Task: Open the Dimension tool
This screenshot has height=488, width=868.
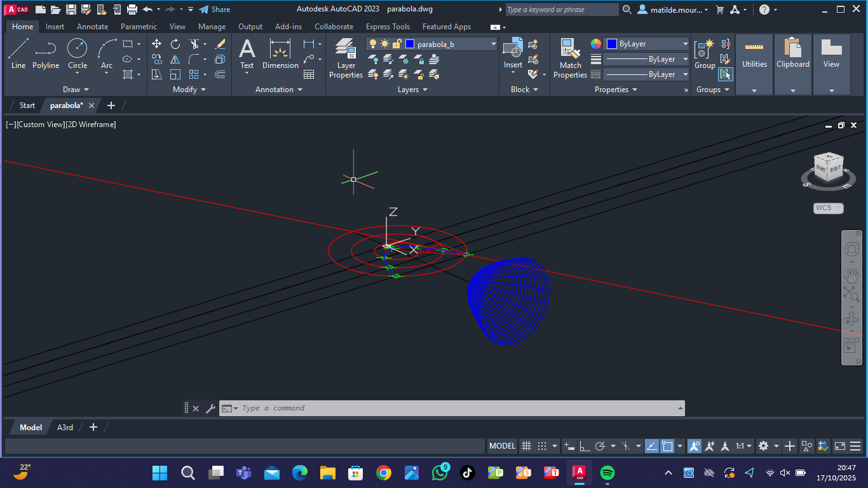Action: (280, 53)
